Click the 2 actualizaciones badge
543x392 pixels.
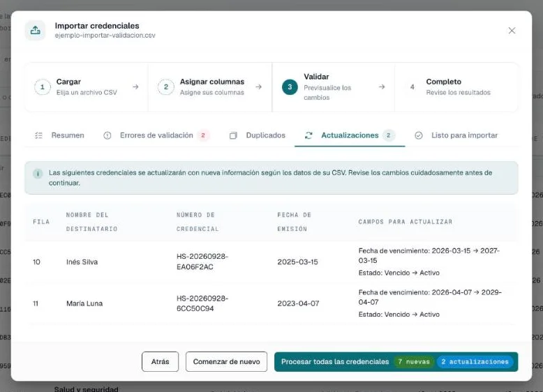tap(475, 361)
